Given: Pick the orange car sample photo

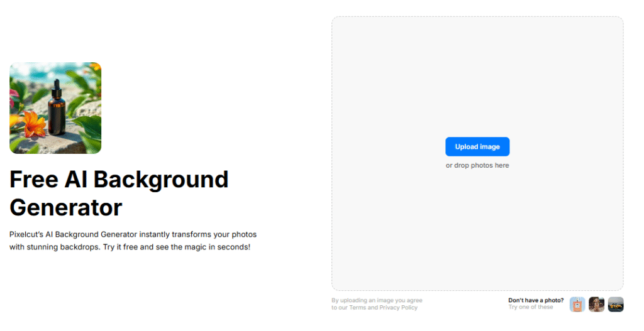Looking at the screenshot, I should [x=616, y=305].
